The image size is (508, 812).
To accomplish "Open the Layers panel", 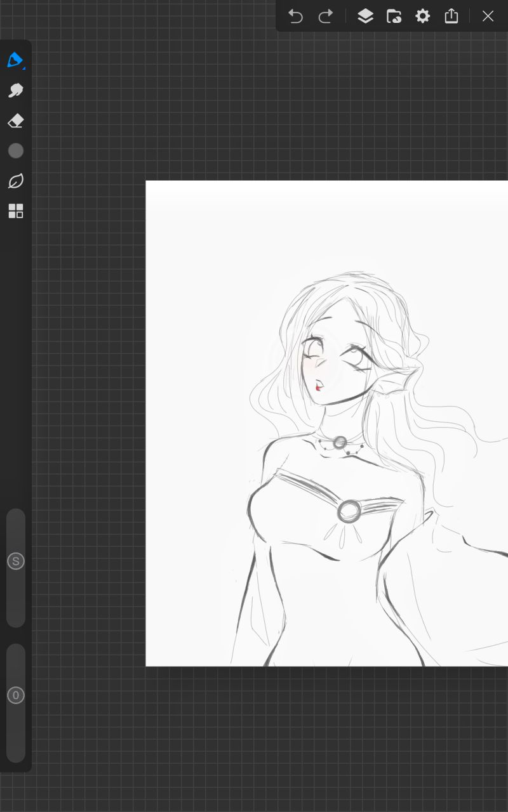I will pyautogui.click(x=365, y=16).
